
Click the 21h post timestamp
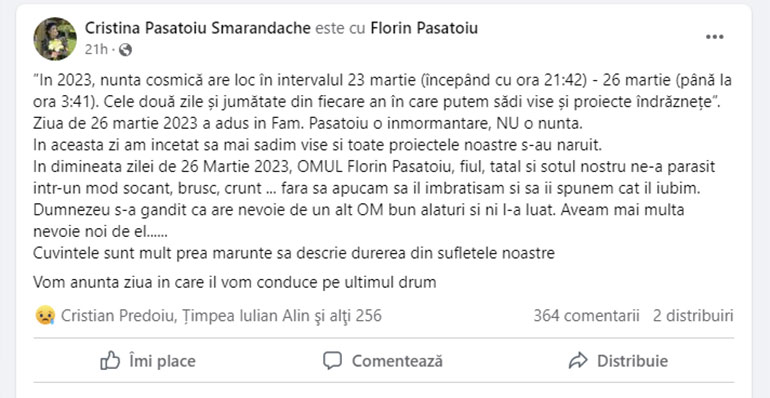coord(96,50)
